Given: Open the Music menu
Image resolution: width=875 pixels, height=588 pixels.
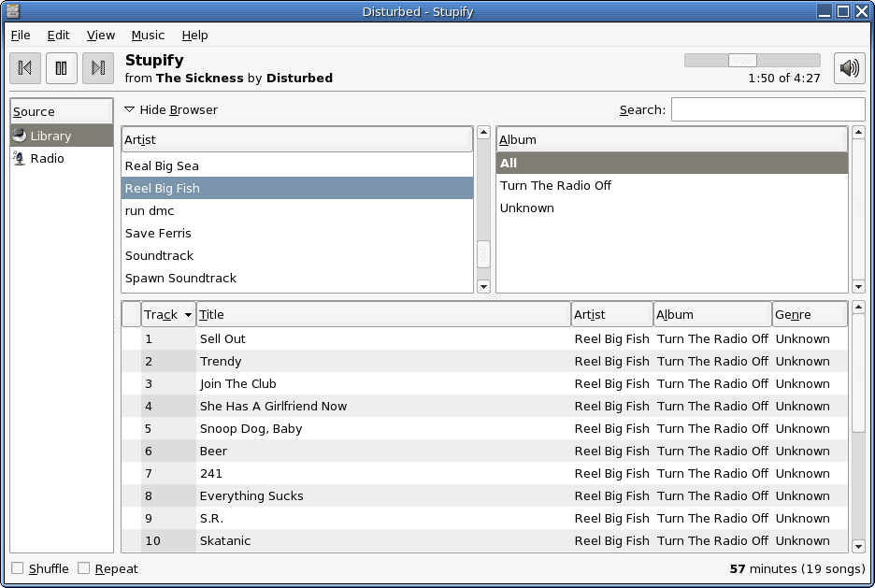Looking at the screenshot, I should (x=148, y=36).
